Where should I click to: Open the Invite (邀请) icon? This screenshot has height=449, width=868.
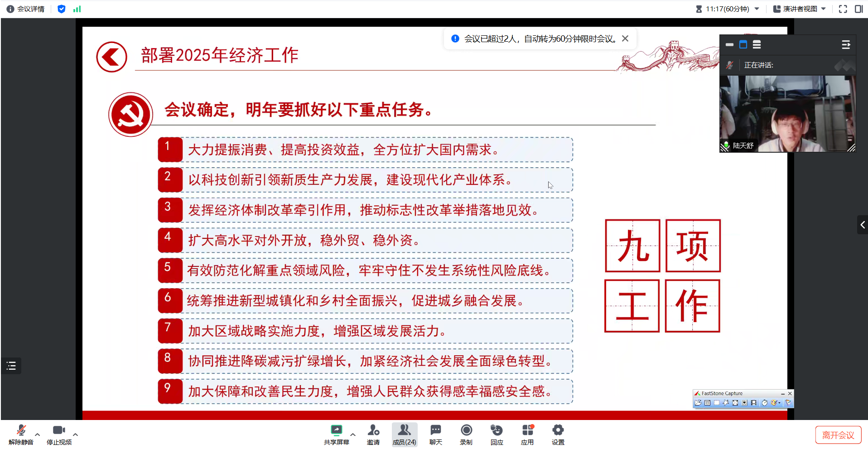point(373,430)
